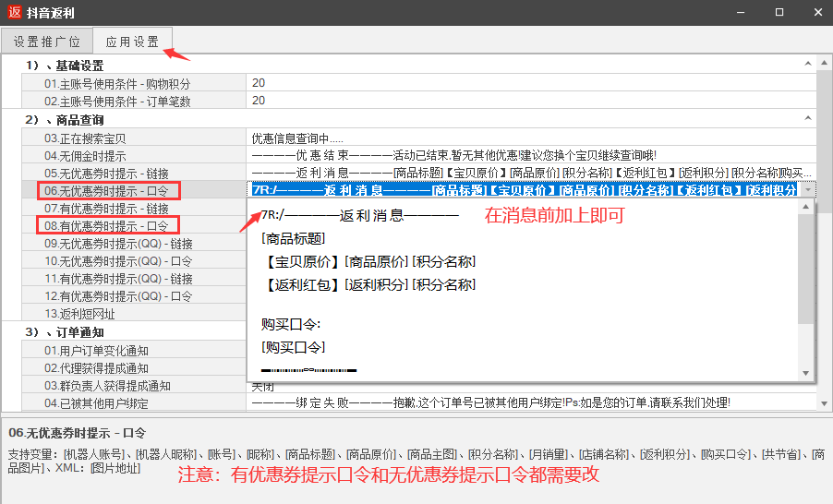Switch to the 应用设置 tab
The height and width of the screenshot is (504, 833).
(x=132, y=42)
